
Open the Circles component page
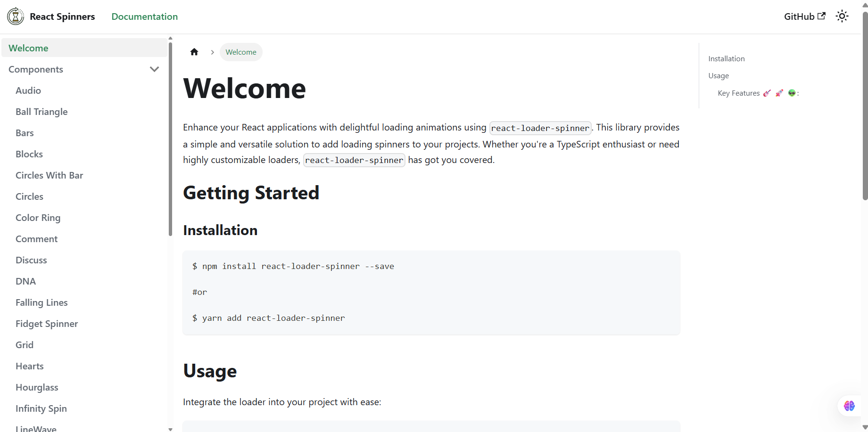click(29, 196)
